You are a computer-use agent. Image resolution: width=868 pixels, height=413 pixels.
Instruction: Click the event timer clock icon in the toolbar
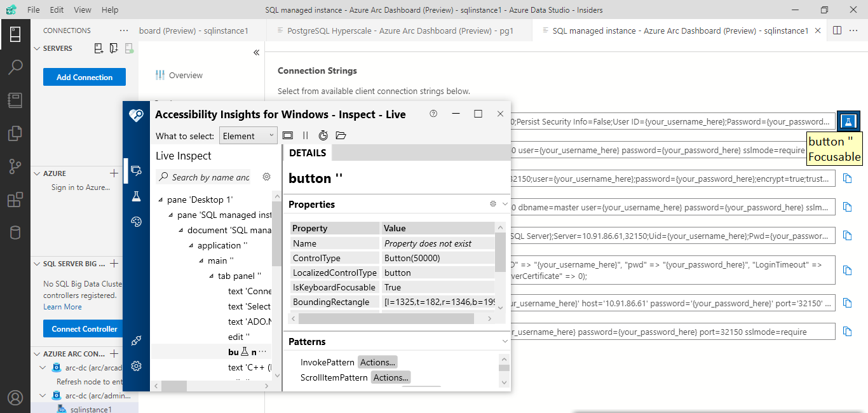(x=323, y=135)
